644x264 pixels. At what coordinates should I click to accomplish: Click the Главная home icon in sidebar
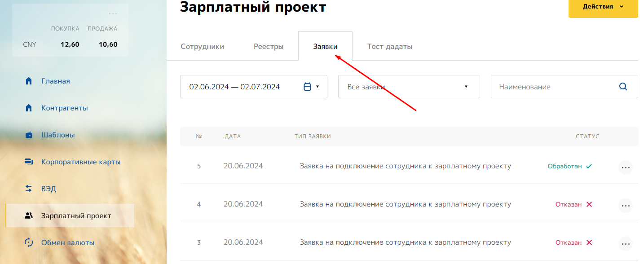(x=29, y=81)
